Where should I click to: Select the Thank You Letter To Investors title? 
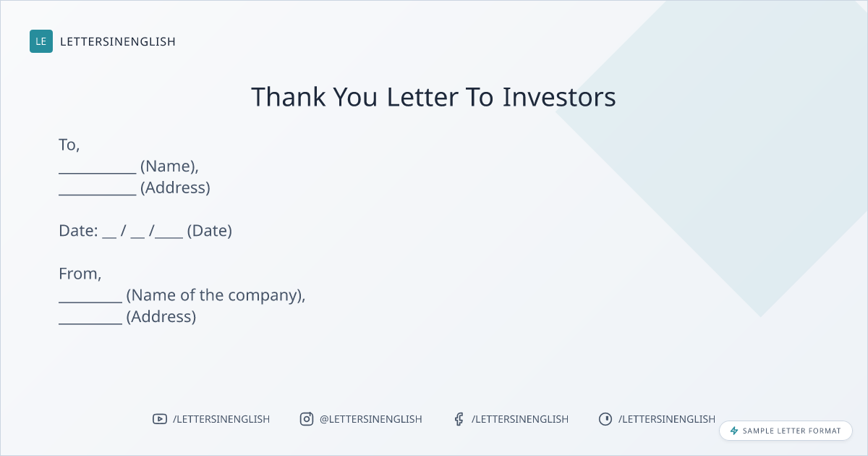pyautogui.click(x=433, y=97)
